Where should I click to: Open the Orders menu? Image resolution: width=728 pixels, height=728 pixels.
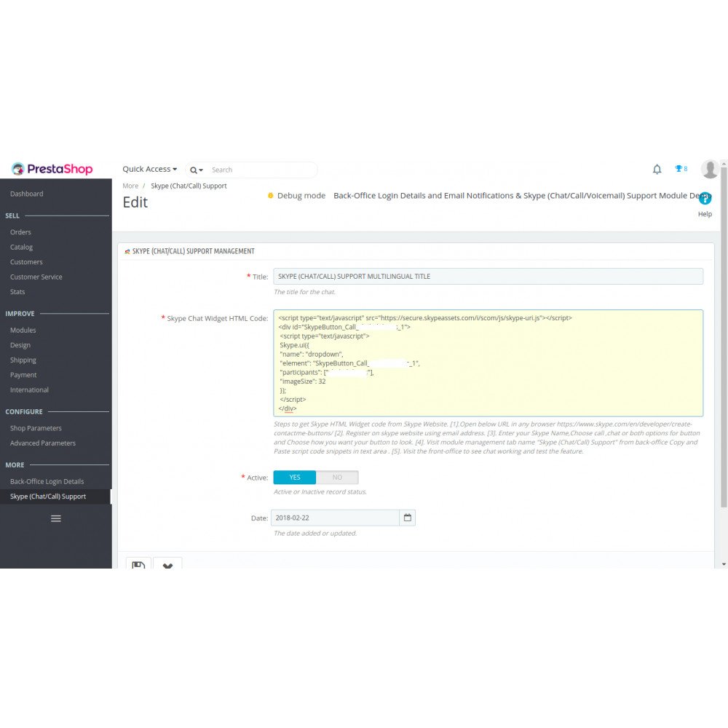20,232
